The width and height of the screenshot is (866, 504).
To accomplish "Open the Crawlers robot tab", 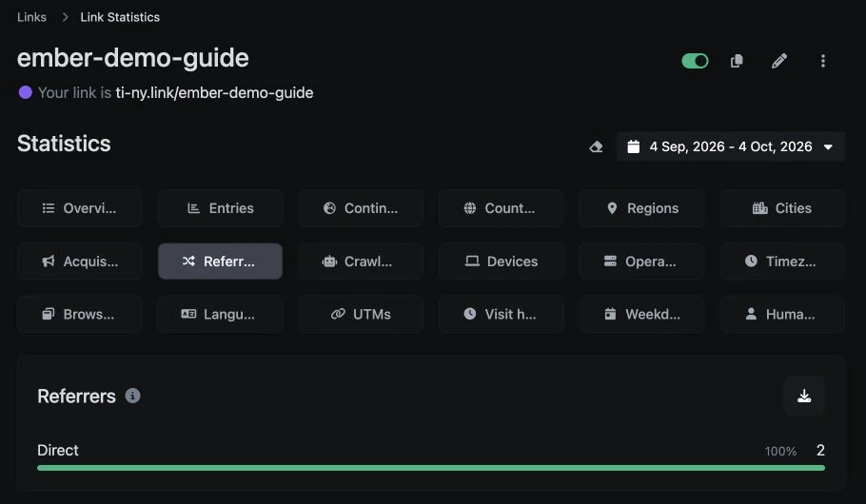I will [x=361, y=262].
